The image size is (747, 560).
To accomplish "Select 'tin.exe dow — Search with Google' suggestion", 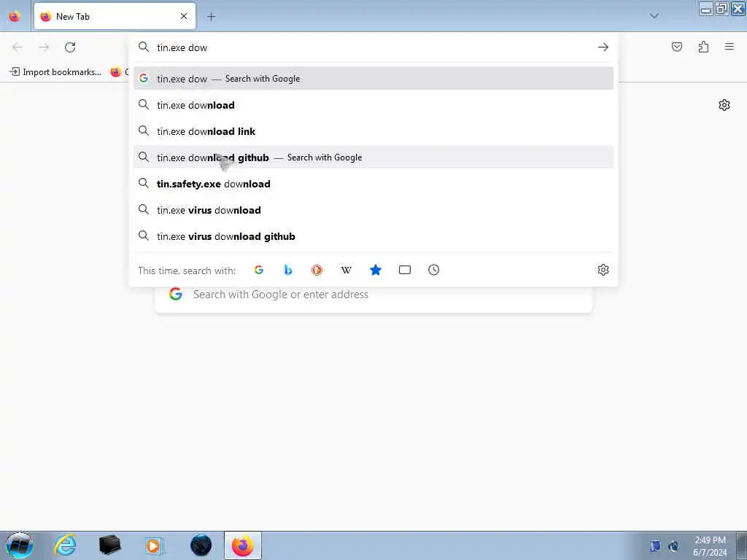I will 373,79.
